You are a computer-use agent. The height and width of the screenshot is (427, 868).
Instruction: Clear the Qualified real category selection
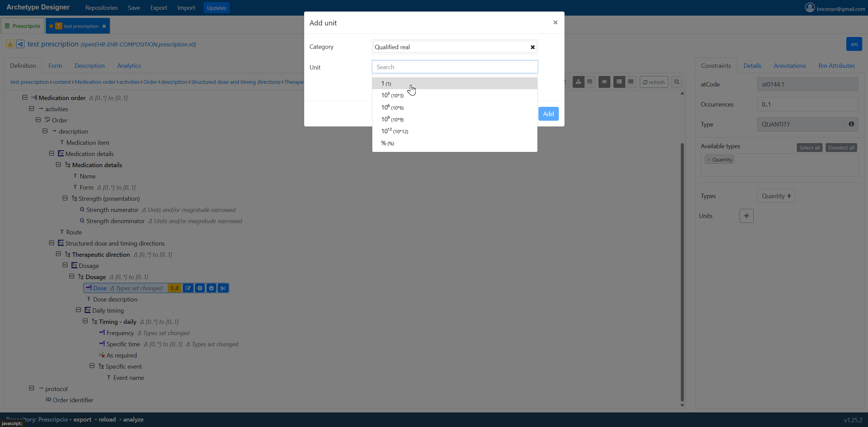coord(532,47)
